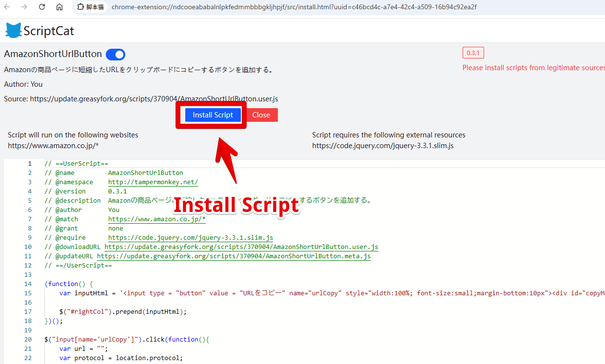
Task: Click the Install Script button
Action: click(213, 115)
